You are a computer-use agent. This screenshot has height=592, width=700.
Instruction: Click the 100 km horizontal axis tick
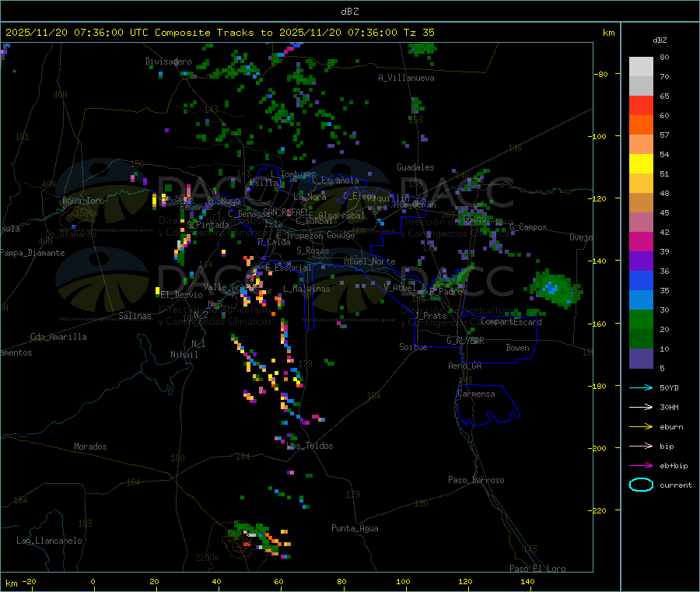pos(403,581)
